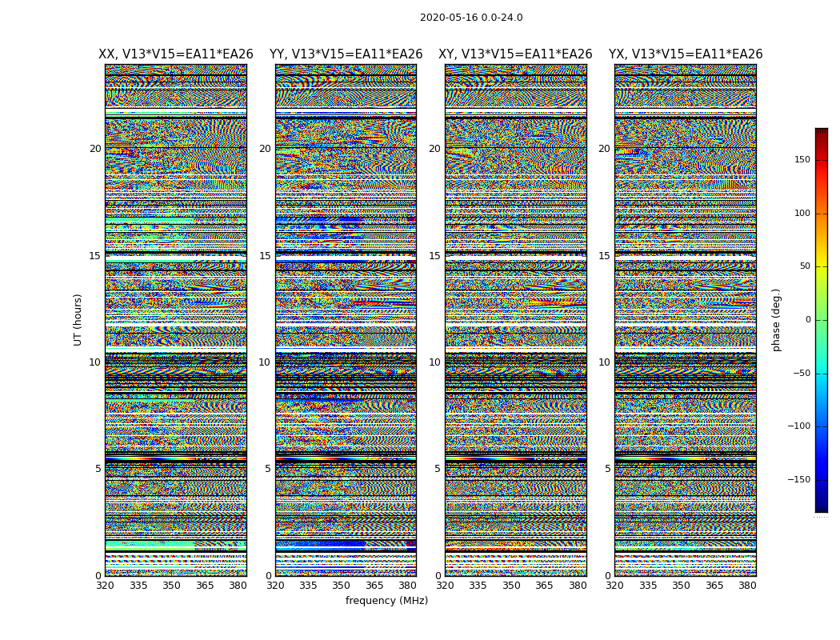
Task: Click the frequency (MHz) x-axis label
Action: pos(386,600)
